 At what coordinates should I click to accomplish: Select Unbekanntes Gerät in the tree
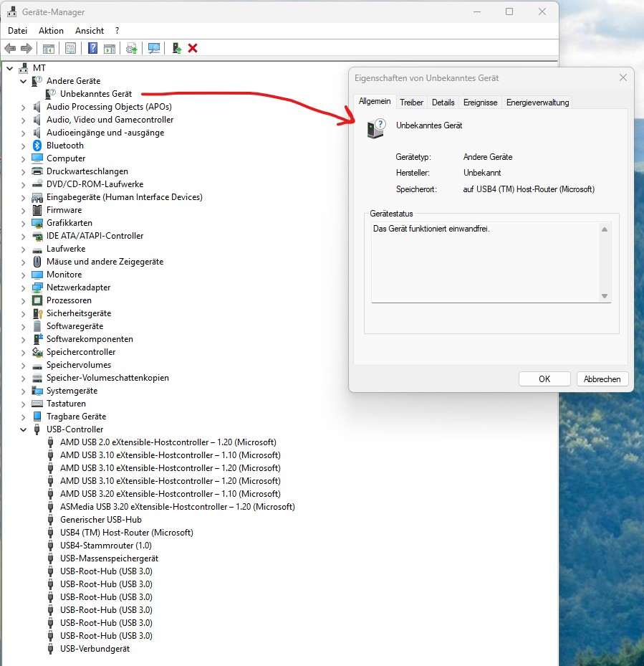coord(96,94)
